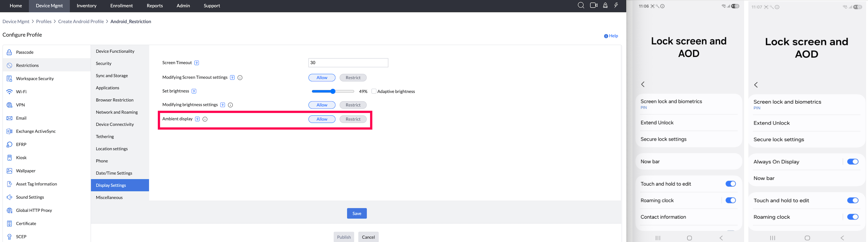This screenshot has height=242, width=868.
Task: Toggle Roaming clock on the 11:07 phone
Action: point(853,217)
